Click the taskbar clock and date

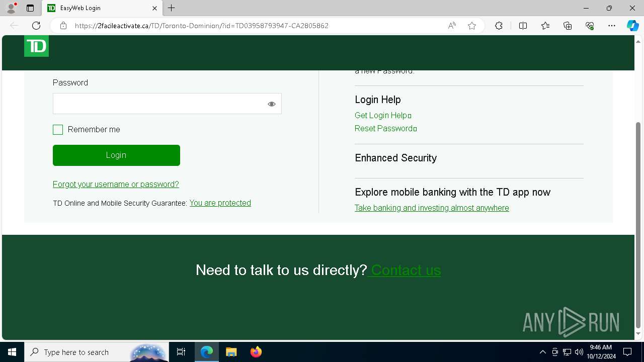[601, 352]
